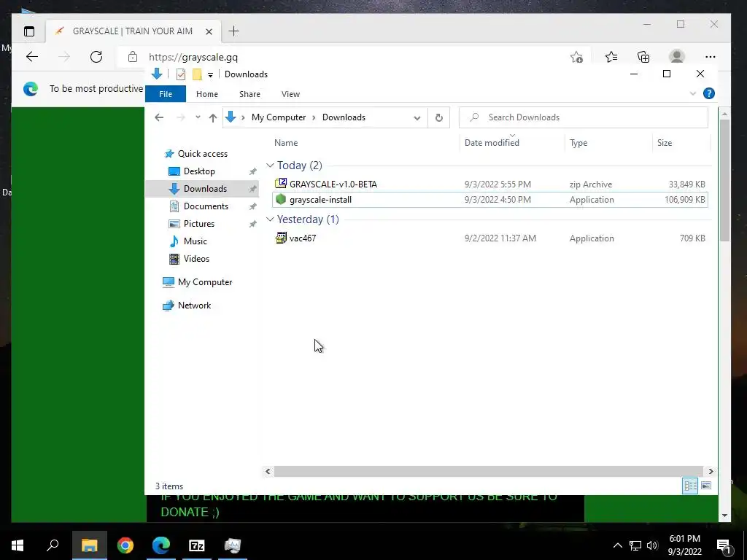Open the address bar history dropdown
Screen dimensions: 747x560
pos(417,117)
